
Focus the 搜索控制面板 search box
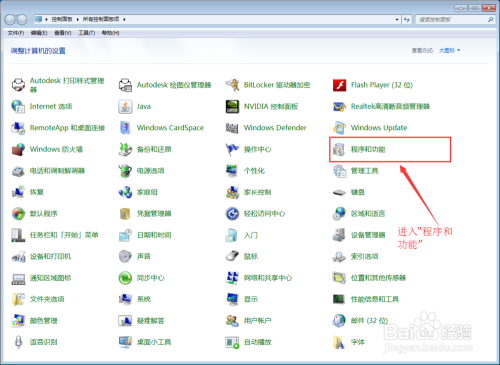click(x=451, y=20)
